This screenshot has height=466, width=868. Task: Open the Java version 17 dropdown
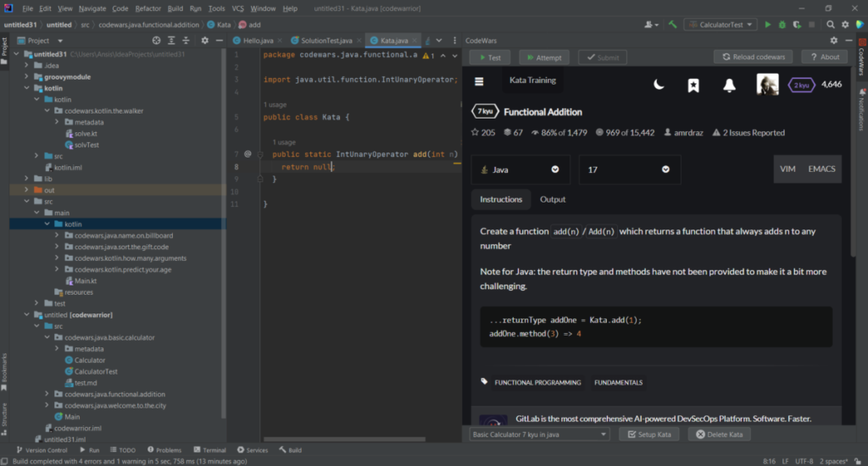(x=630, y=169)
